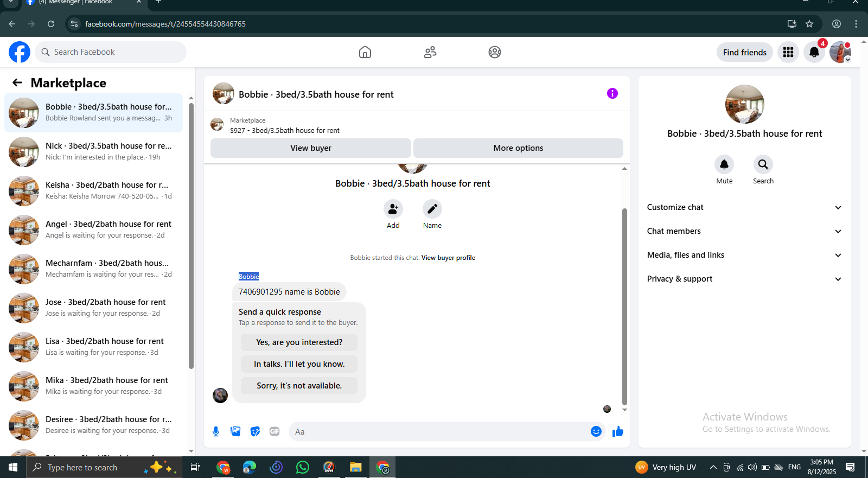Image resolution: width=868 pixels, height=478 pixels.
Task: Open Angel's 3bed/2bath conversation
Action: [x=93, y=230]
